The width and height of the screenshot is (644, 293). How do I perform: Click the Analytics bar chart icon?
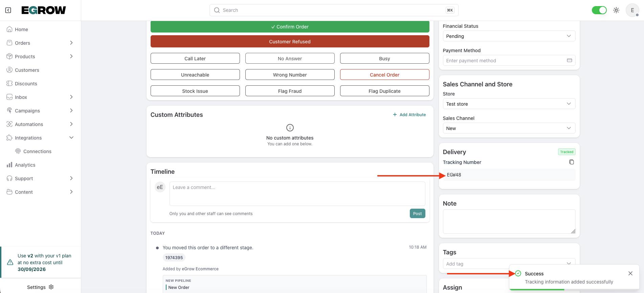click(9, 165)
